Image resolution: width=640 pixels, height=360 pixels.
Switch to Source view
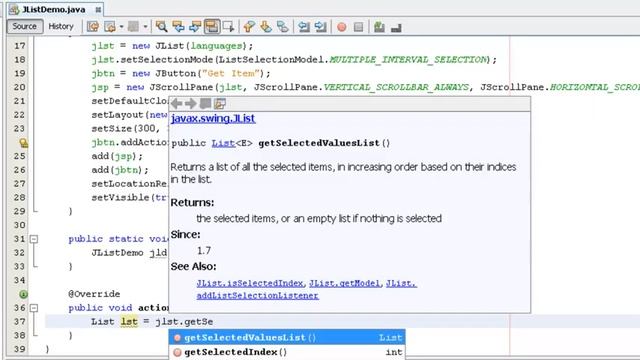(x=24, y=26)
